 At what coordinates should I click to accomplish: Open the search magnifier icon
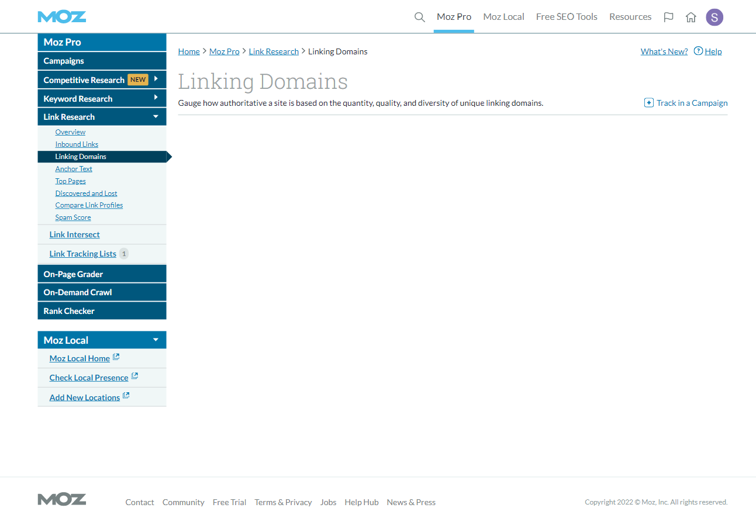[419, 17]
